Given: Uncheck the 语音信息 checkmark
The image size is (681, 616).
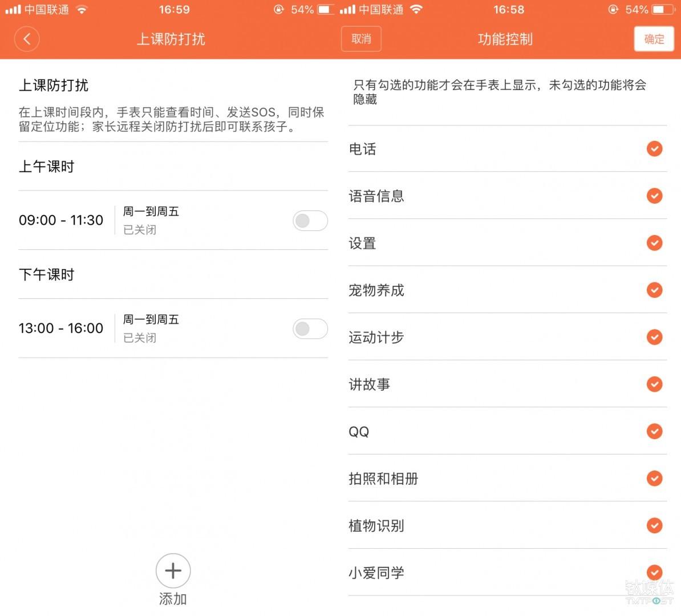Looking at the screenshot, I should point(654,196).
